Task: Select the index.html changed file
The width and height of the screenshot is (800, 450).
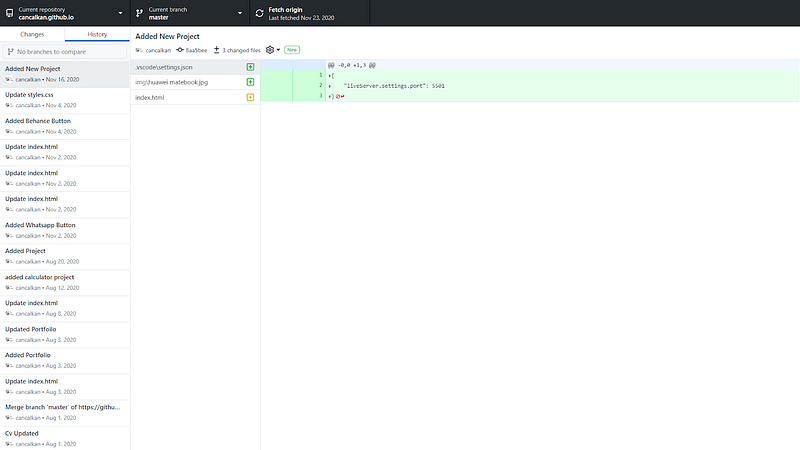Action: (195, 97)
